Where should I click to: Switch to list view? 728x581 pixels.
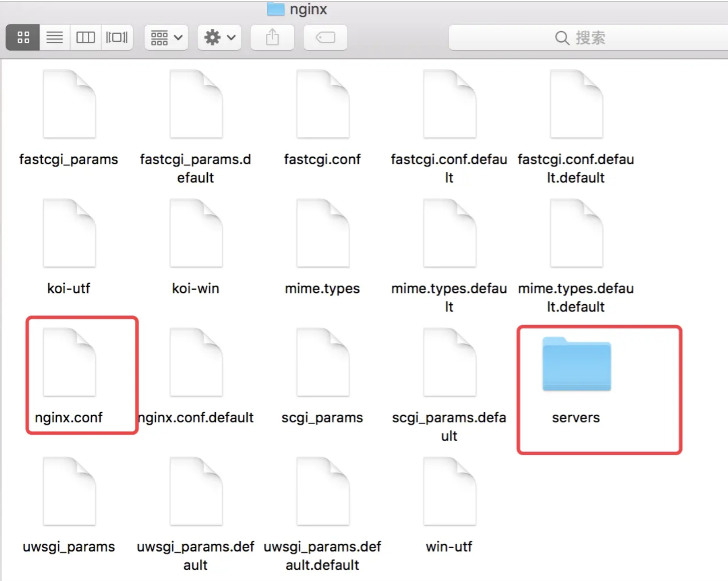coord(54,37)
